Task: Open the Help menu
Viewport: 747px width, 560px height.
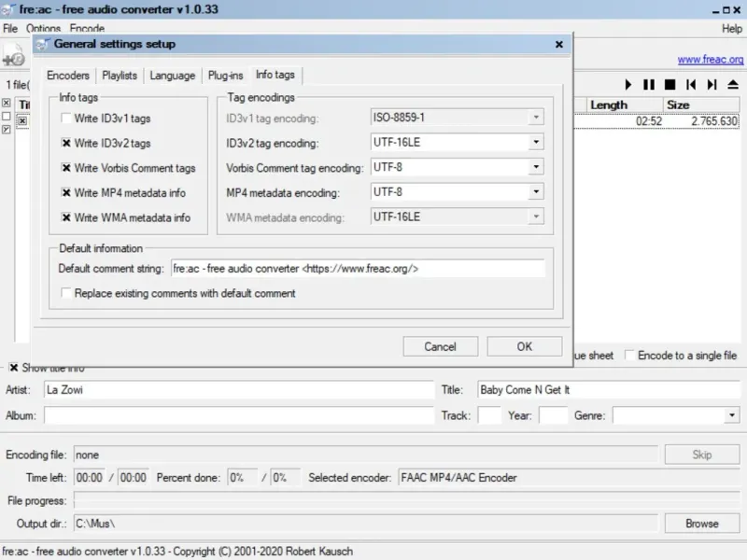Action: pos(732,29)
